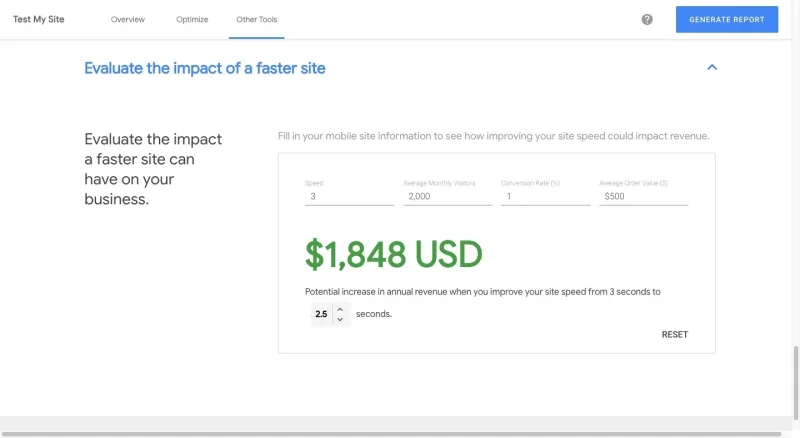Click the 'Evaluate the impact of a faster site' header

205,68
